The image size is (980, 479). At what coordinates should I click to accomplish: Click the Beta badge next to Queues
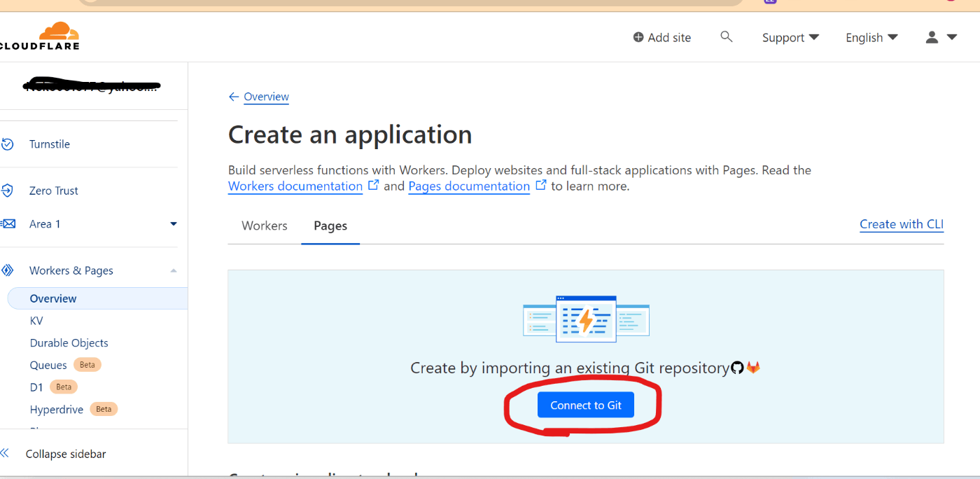pos(87,365)
